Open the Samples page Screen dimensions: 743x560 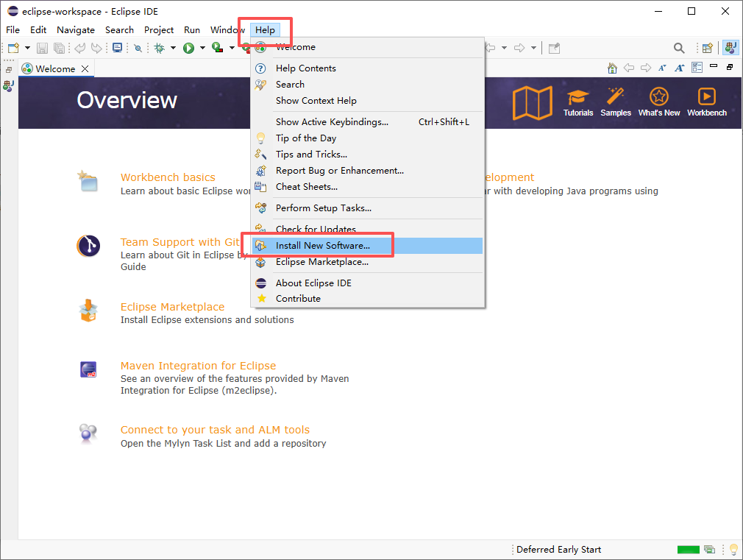616,102
